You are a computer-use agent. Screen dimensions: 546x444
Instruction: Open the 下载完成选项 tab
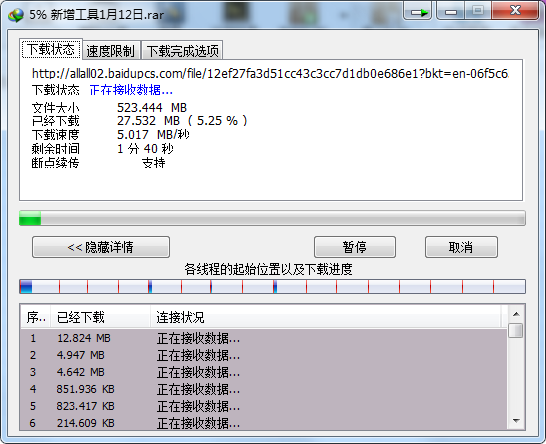[182, 50]
